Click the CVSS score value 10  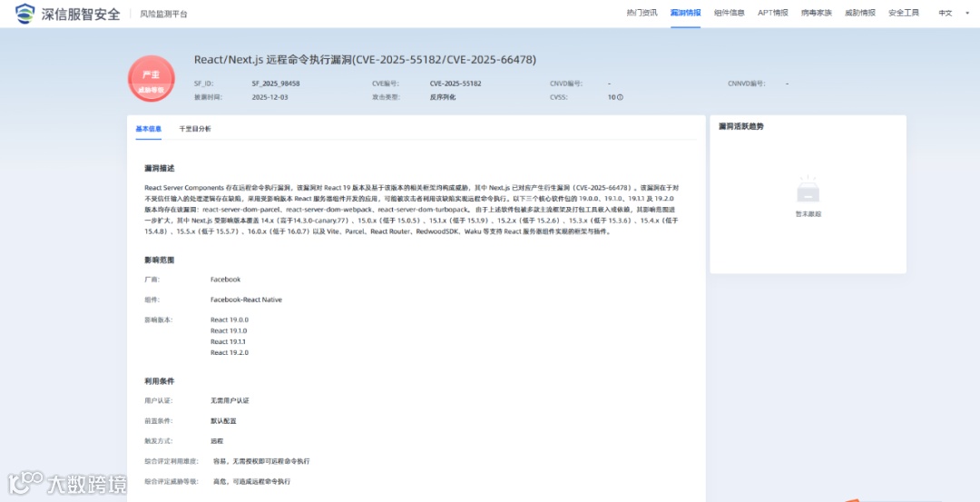pyautogui.click(x=612, y=97)
